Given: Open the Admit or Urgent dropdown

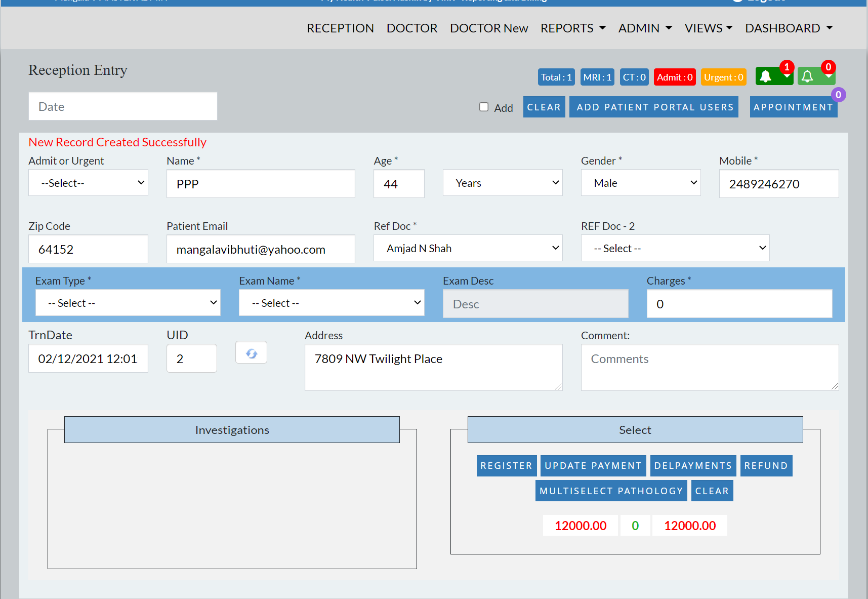Looking at the screenshot, I should (88, 183).
